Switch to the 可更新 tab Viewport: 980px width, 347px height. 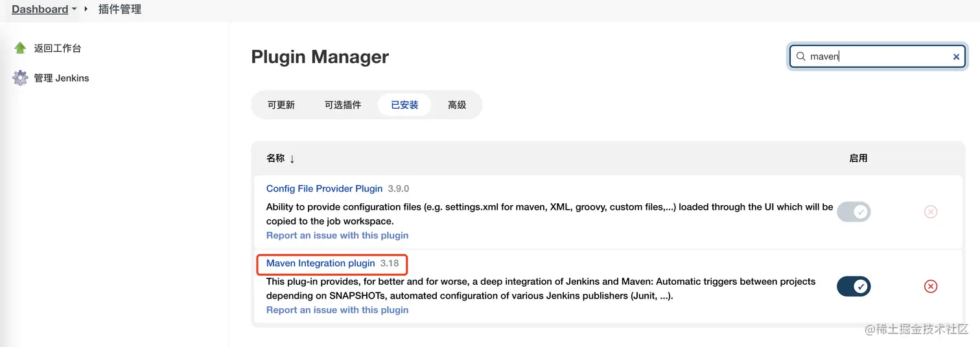tap(281, 105)
